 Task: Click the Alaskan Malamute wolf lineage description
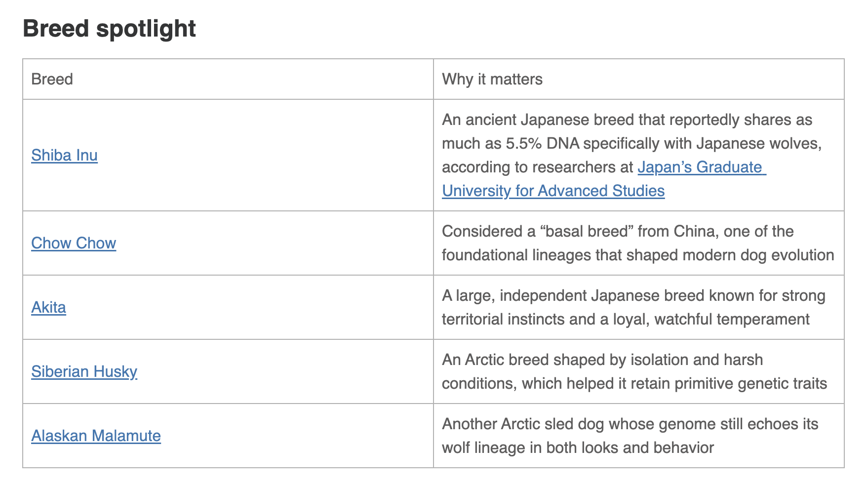[x=630, y=436]
